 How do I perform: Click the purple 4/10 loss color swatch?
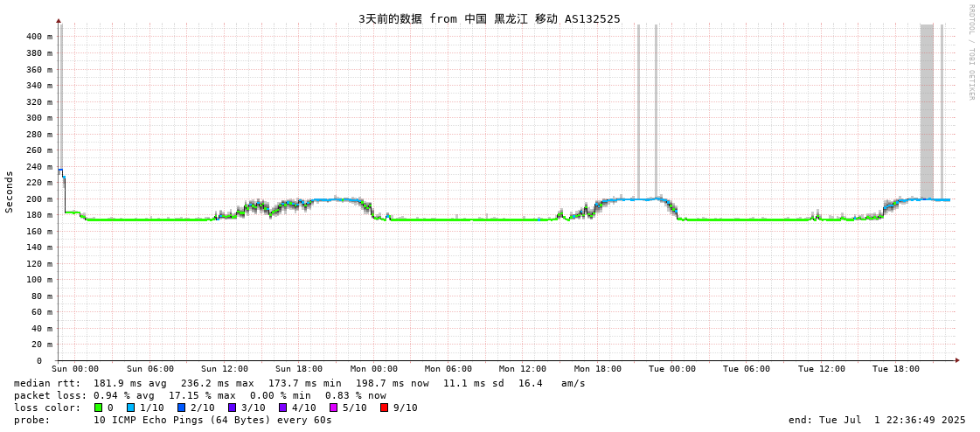[283, 408]
